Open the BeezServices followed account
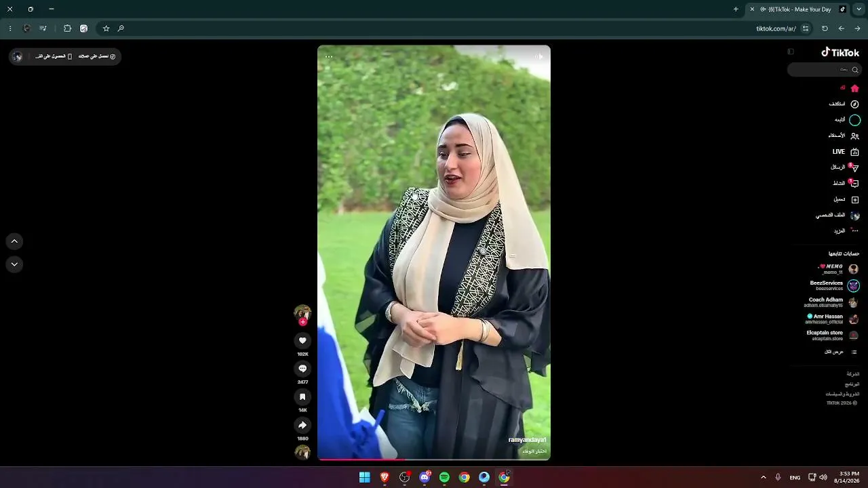The image size is (868, 488). coord(835,285)
